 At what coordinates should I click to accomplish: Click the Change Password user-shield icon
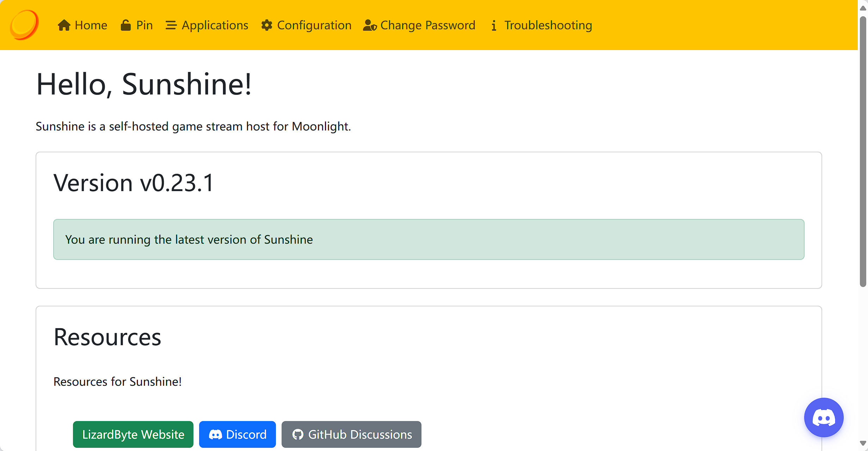click(370, 25)
